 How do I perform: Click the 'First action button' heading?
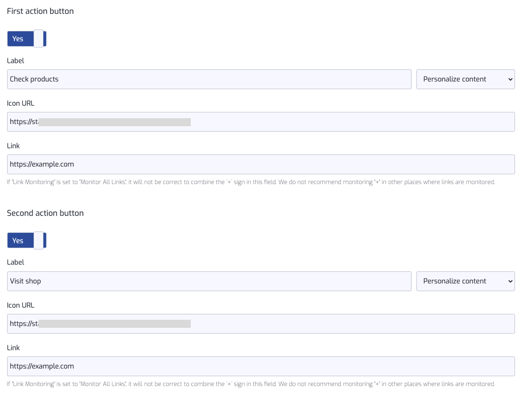pyautogui.click(x=40, y=11)
